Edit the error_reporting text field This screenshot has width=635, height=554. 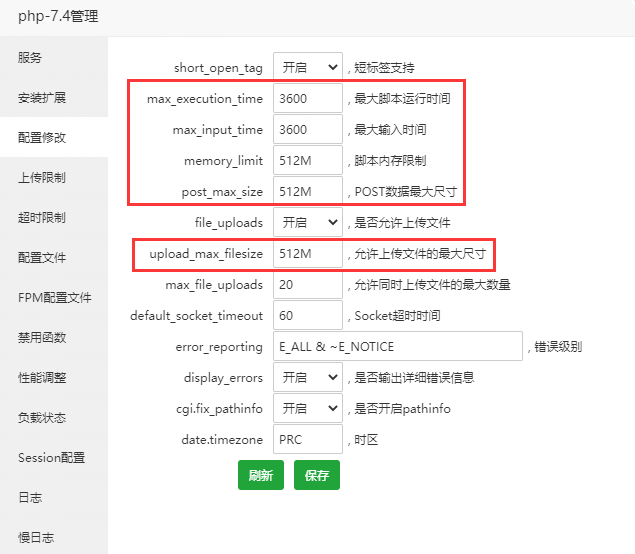398,346
